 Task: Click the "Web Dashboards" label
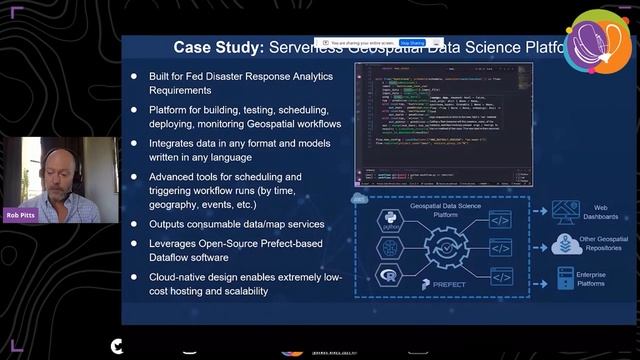pyautogui.click(x=600, y=212)
